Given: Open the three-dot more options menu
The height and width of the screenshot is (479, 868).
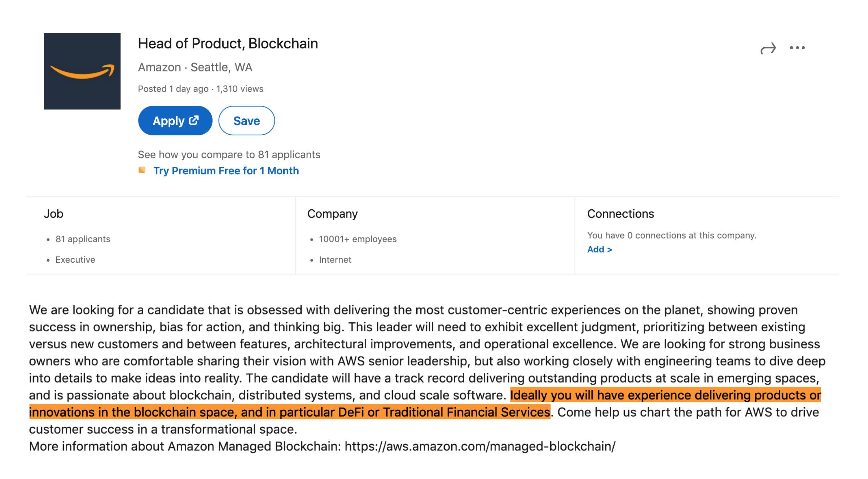Looking at the screenshot, I should (797, 48).
